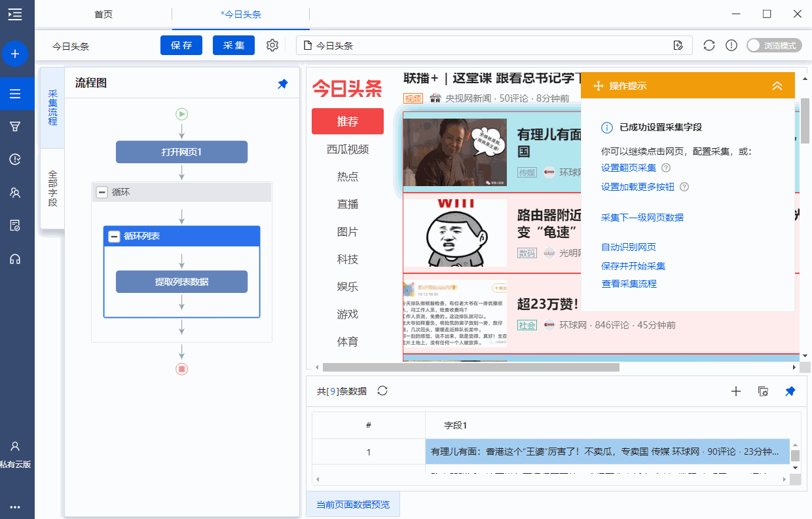Viewport: 812px width, 519px height.
Task: Select 西瓜视频 in page navigation
Action: click(348, 149)
